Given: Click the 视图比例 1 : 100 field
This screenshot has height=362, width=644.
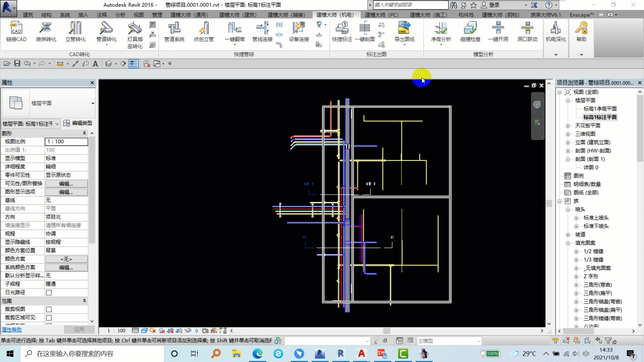Looking at the screenshot, I should 66,141.
